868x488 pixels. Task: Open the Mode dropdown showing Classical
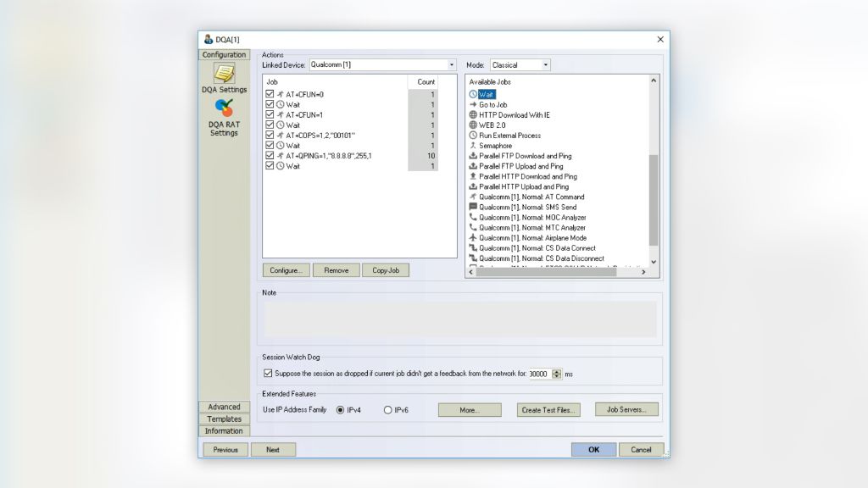[546, 64]
